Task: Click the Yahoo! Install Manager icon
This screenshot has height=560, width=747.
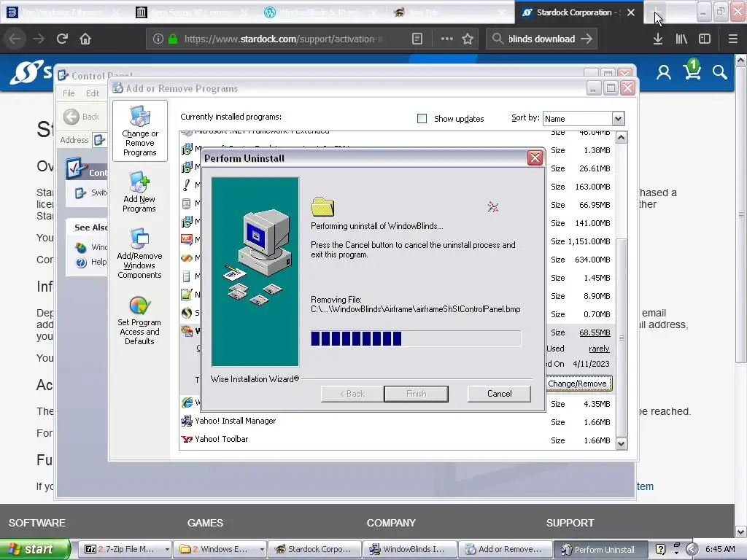Action: point(186,421)
